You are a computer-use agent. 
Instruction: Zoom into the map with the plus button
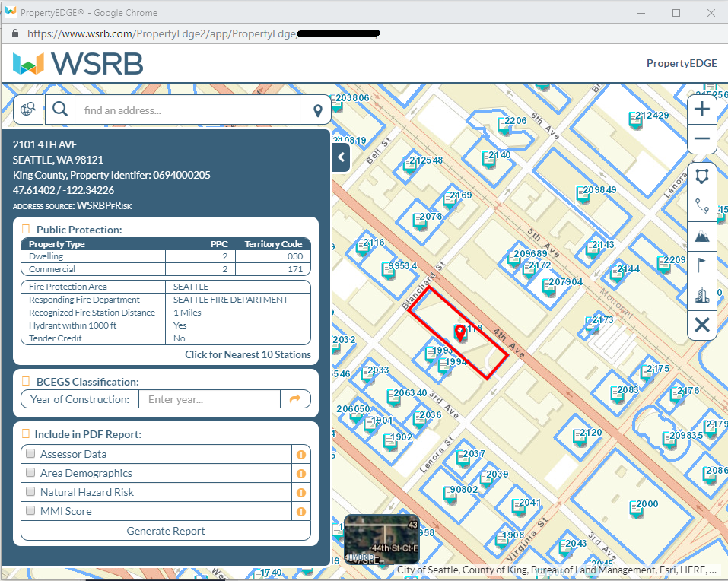pyautogui.click(x=701, y=109)
